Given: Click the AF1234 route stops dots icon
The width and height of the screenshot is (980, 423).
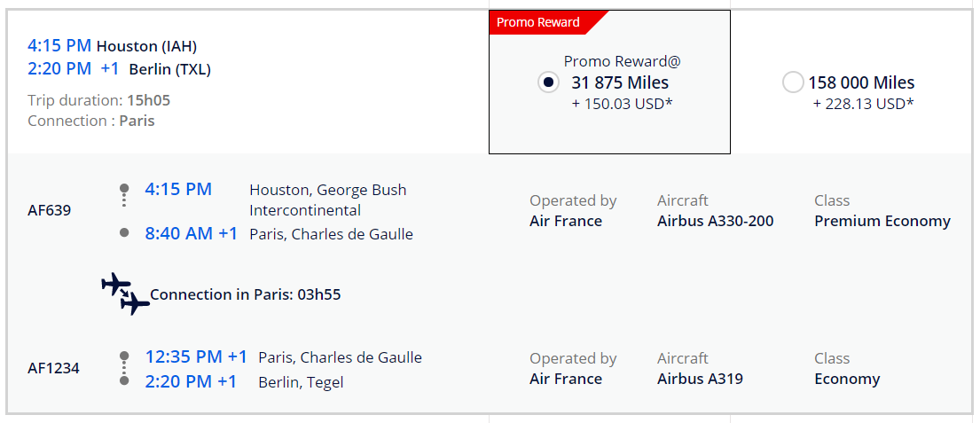Looking at the screenshot, I should (x=124, y=369).
